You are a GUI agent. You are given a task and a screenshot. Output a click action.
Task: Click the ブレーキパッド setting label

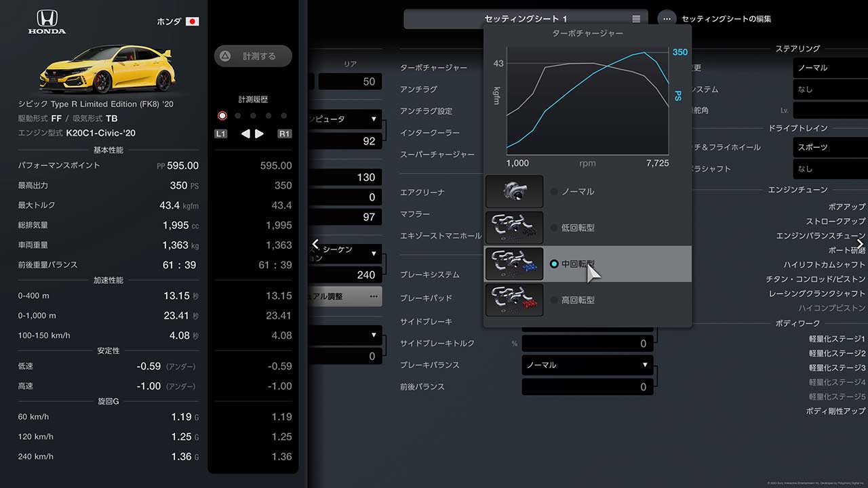coord(426,298)
